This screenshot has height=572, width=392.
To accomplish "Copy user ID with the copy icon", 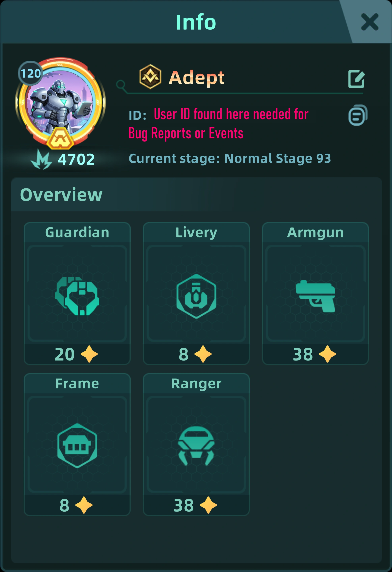I will (358, 115).
